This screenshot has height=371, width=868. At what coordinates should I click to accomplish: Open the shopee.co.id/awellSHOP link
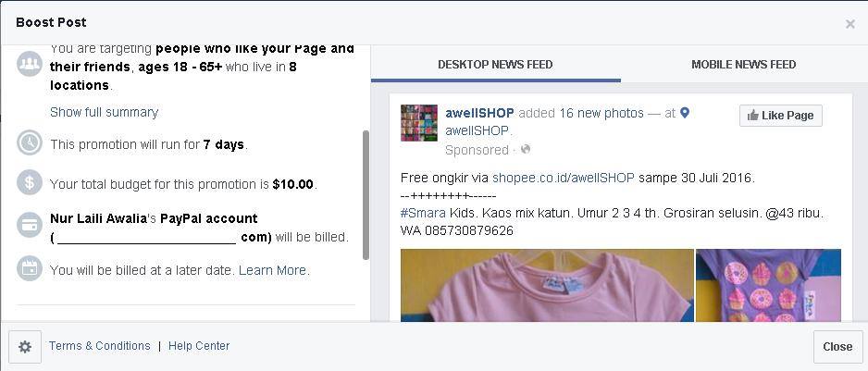click(x=563, y=179)
